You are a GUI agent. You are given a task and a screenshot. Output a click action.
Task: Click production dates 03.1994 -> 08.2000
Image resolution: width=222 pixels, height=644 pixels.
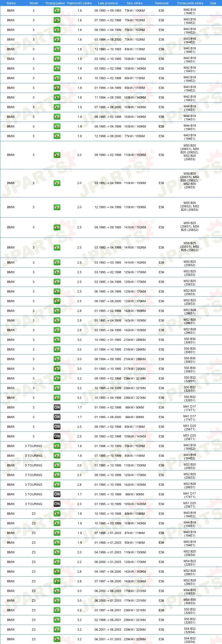point(108,39)
